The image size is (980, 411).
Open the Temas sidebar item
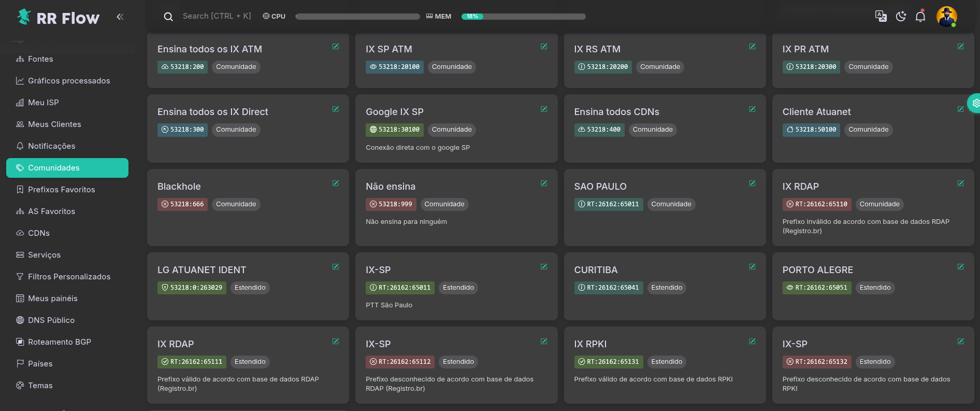[x=40, y=386]
